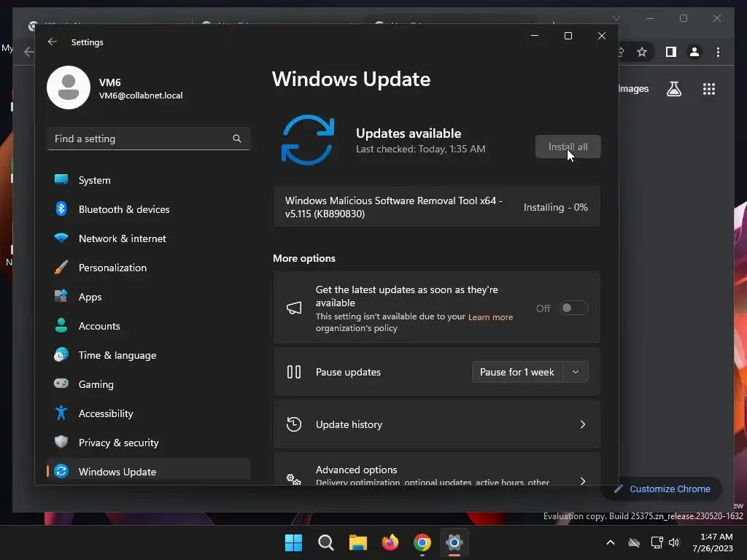The image size is (747, 560).
Task: Bookmark page with Chrome star icon
Action: [x=642, y=52]
